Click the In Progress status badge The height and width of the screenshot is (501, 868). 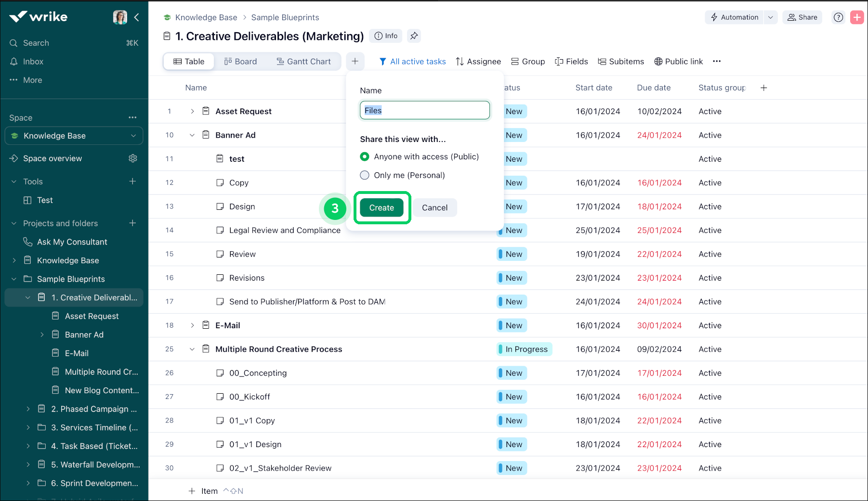(525, 349)
